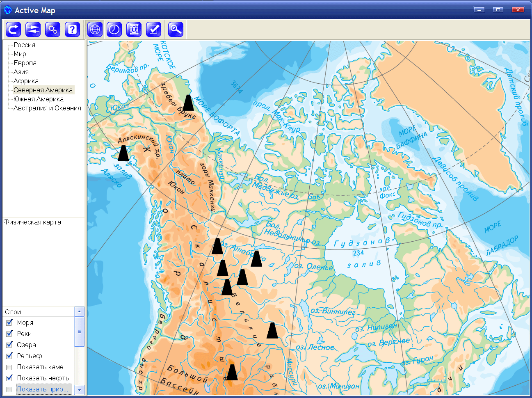Click the opposing arrows swap icon

[x=33, y=30]
